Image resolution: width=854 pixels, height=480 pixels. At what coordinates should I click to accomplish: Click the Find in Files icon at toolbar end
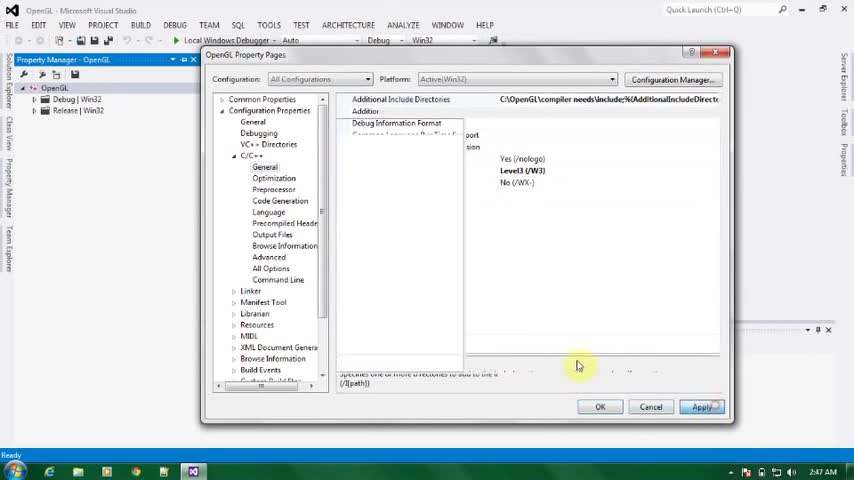(493, 40)
